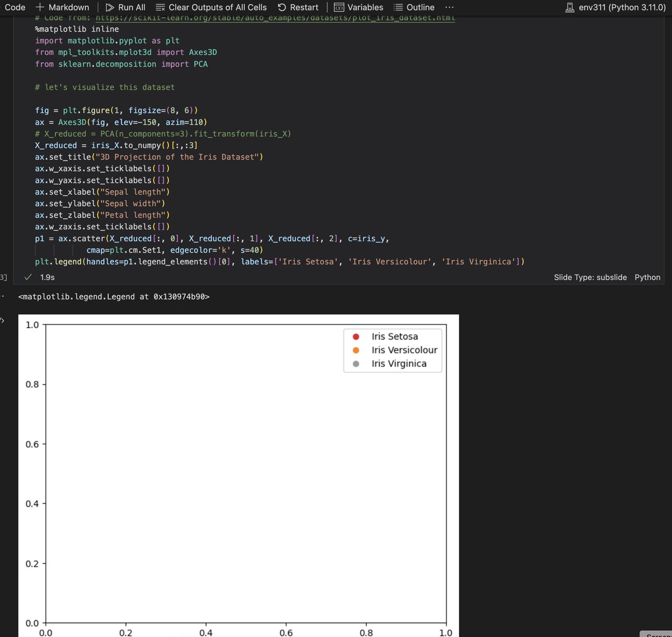672x637 pixels.
Task: Click the green cell success checkmark
Action: [28, 277]
